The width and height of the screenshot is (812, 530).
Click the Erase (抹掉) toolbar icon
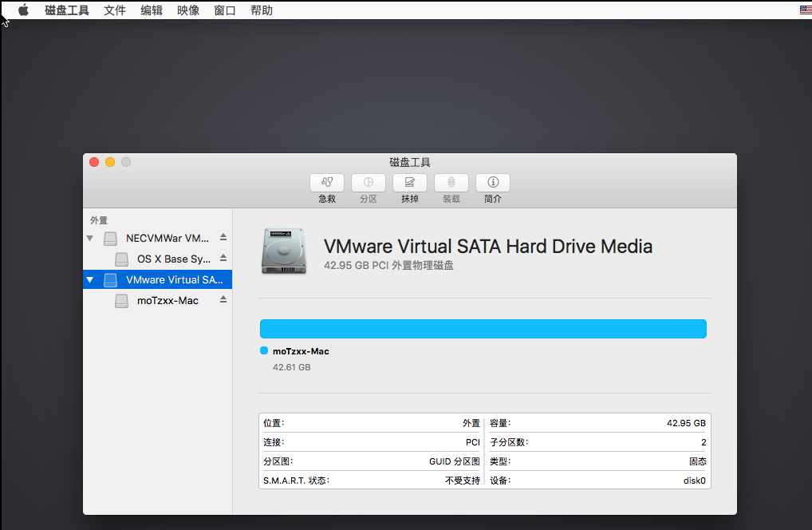pos(410,182)
